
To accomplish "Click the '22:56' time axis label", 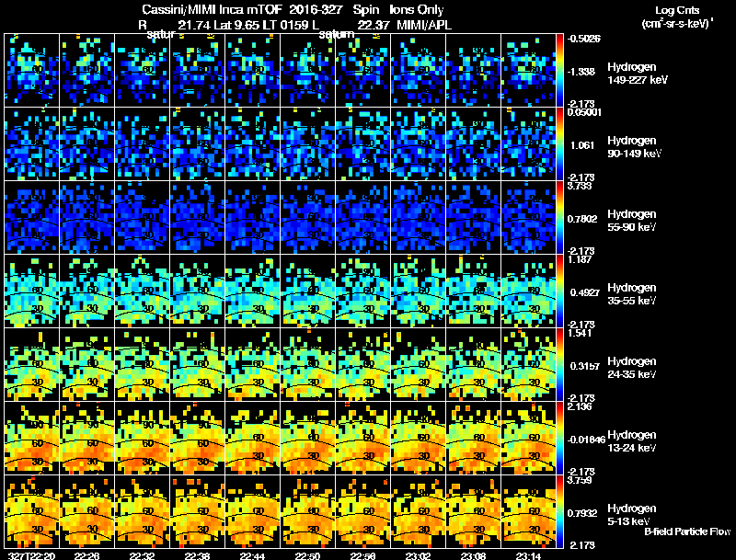I will pos(362,556).
